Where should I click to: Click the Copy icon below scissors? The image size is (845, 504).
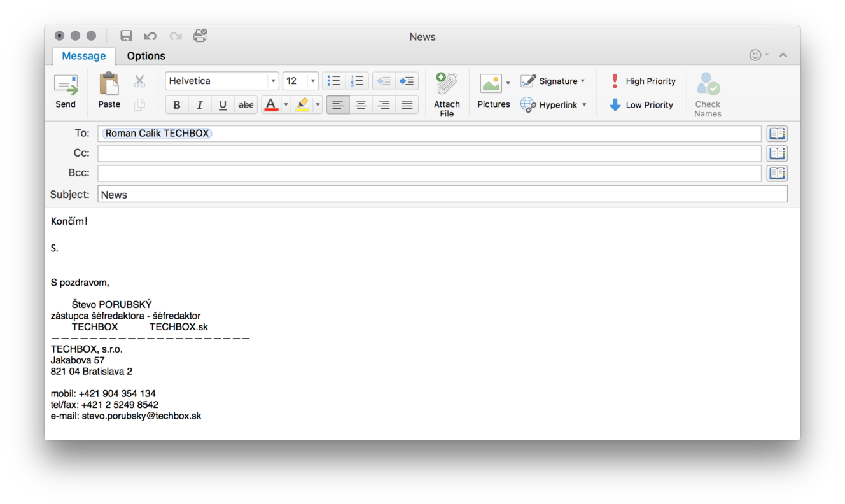coord(139,104)
